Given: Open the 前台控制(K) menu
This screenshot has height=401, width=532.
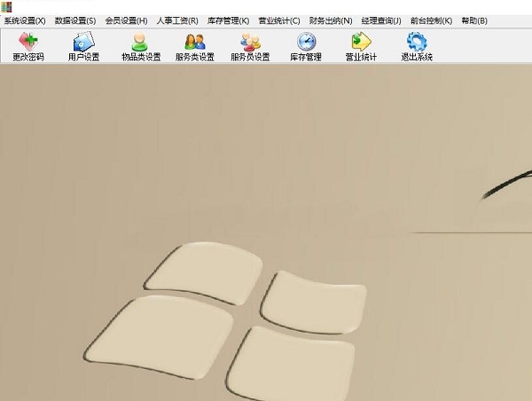Looking at the screenshot, I should [431, 20].
